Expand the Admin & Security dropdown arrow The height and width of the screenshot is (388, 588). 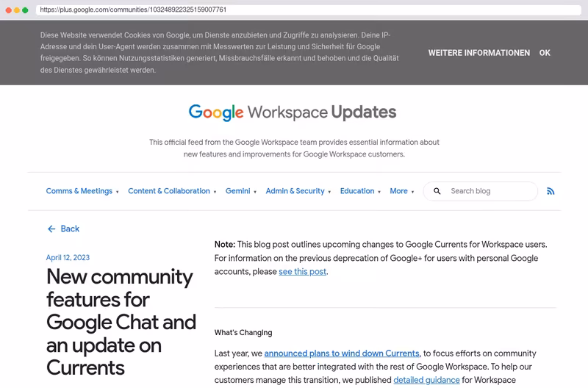tap(329, 192)
